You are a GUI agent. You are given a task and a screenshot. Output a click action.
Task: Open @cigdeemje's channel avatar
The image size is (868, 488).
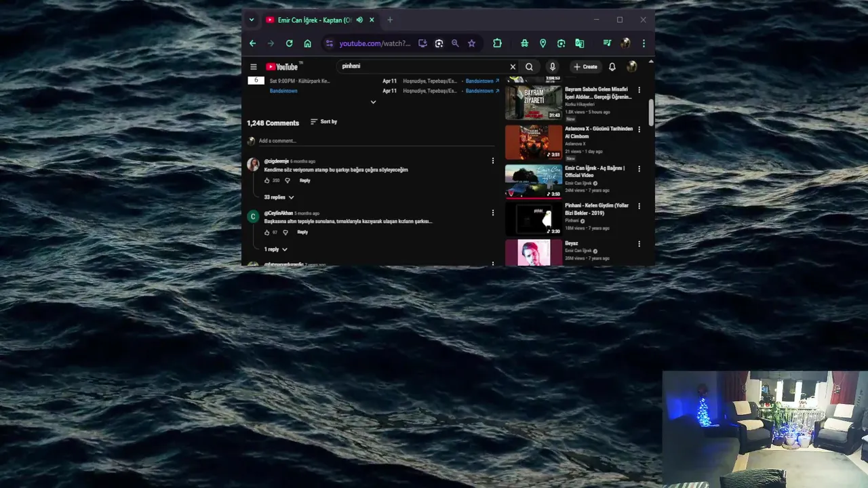[x=253, y=165]
